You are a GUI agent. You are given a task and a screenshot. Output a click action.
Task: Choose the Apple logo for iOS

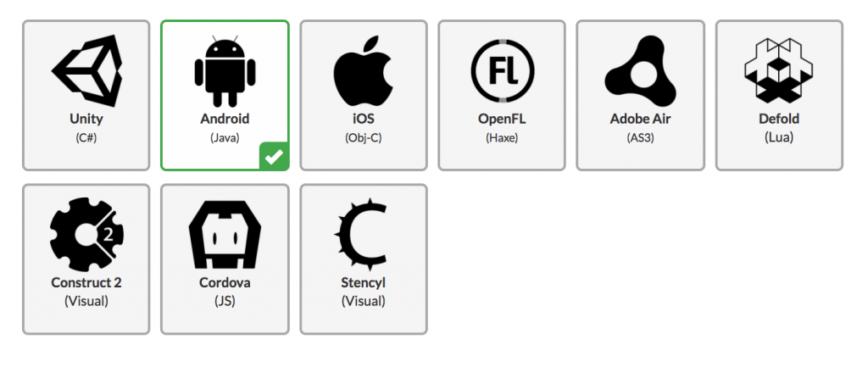(364, 71)
